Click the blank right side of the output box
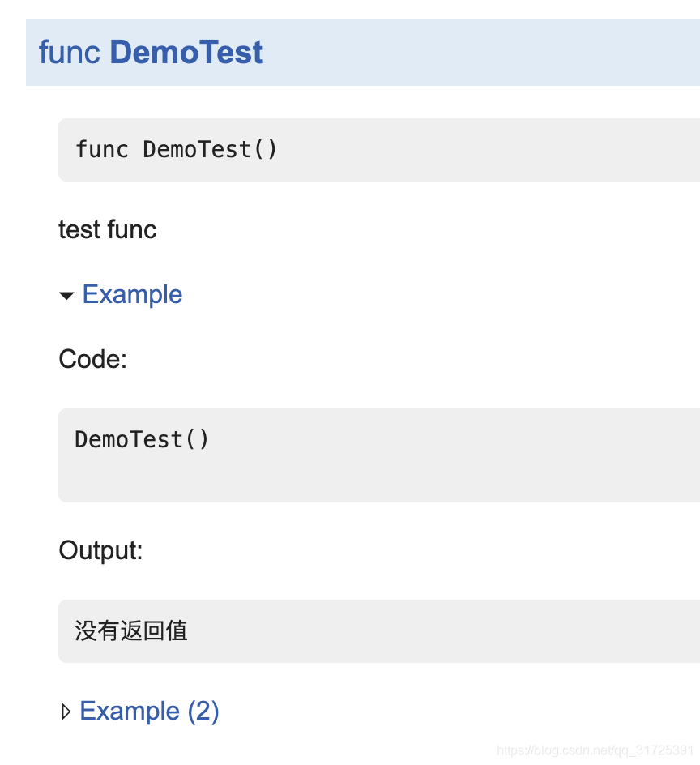The image size is (700, 765). click(x=486, y=630)
